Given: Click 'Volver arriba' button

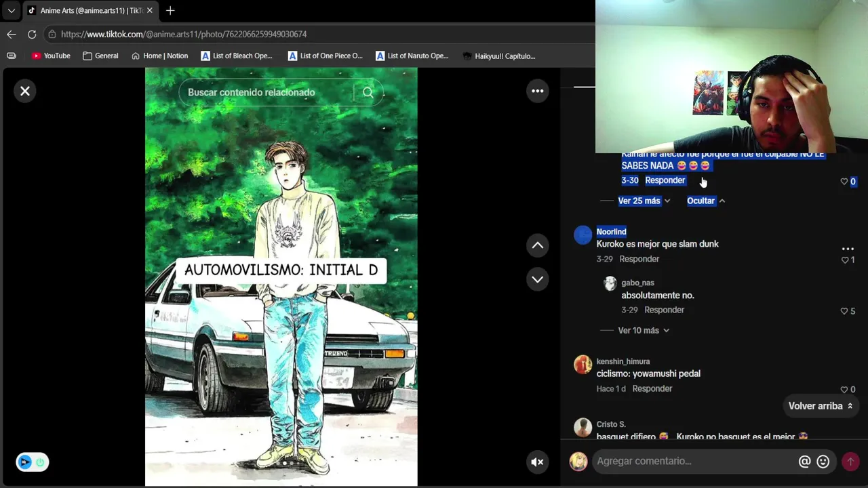Looking at the screenshot, I should (x=821, y=406).
